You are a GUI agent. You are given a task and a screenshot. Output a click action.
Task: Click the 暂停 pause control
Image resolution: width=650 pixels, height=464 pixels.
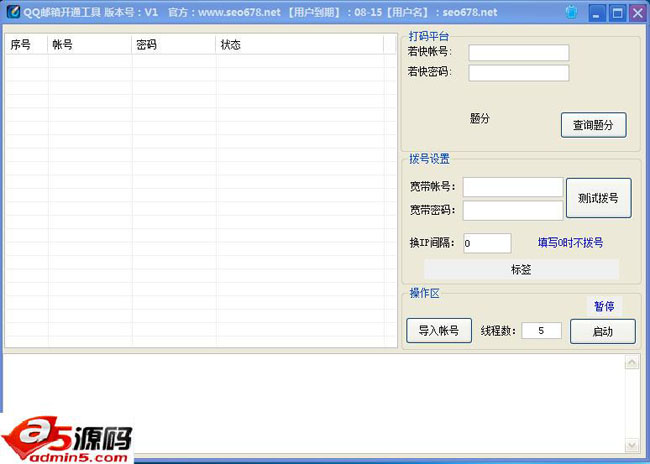[x=604, y=306]
